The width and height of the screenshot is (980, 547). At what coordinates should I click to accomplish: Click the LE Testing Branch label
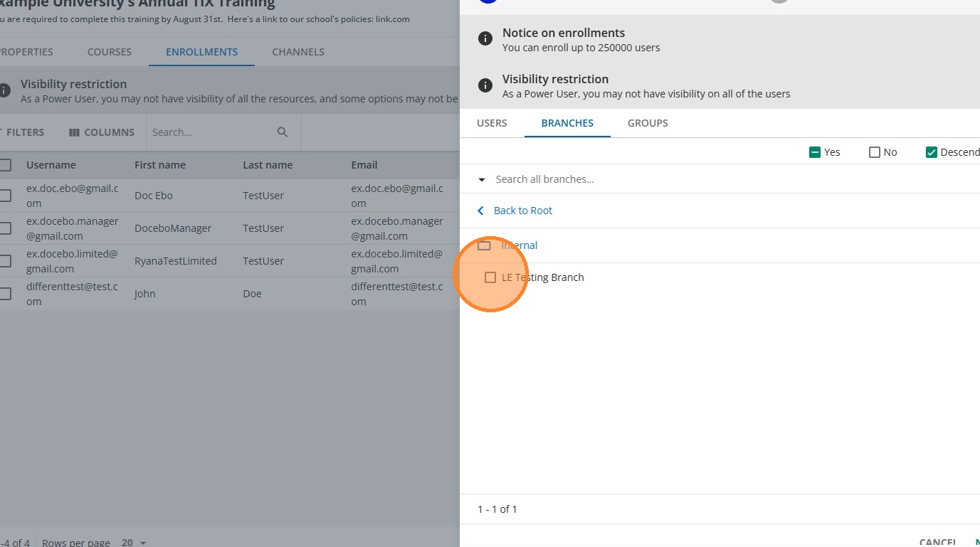pyautogui.click(x=543, y=277)
